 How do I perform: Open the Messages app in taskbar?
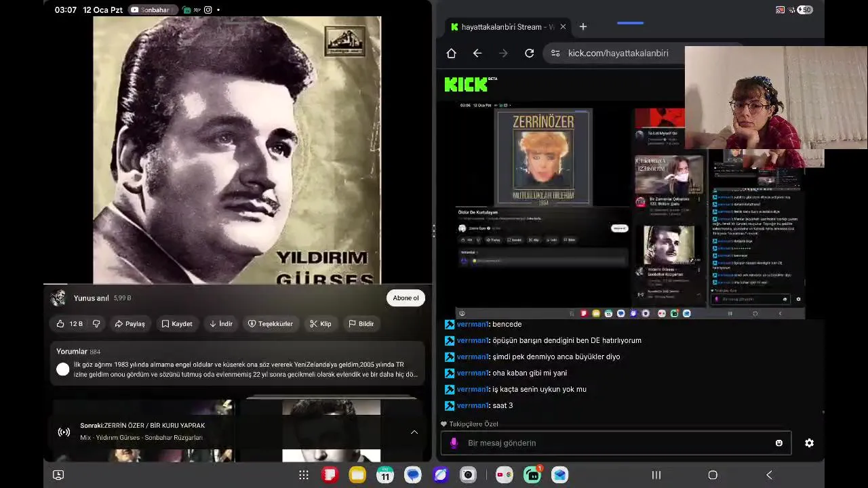tap(413, 475)
